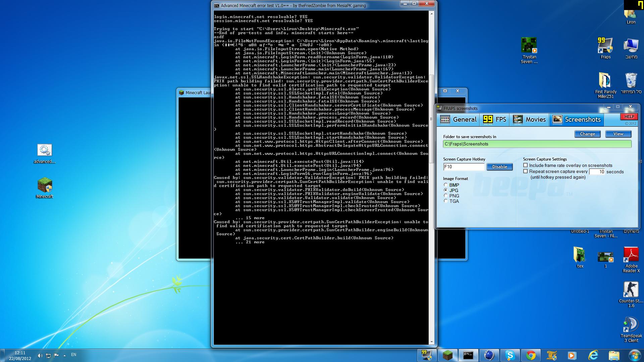This screenshot has width=644, height=362.
Task: Switch to the General tab in FRAPS
Action: (x=459, y=120)
